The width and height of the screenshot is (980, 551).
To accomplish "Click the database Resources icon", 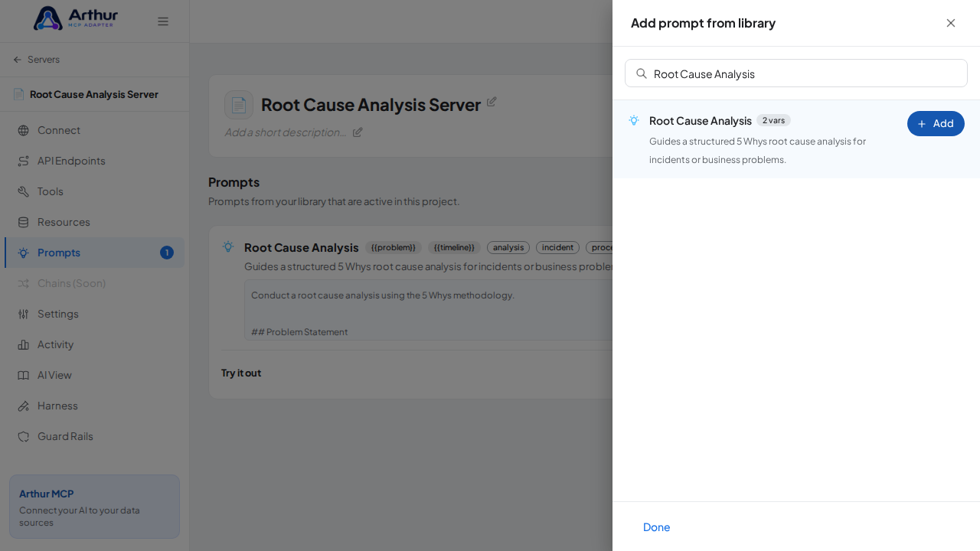I will pos(24,222).
